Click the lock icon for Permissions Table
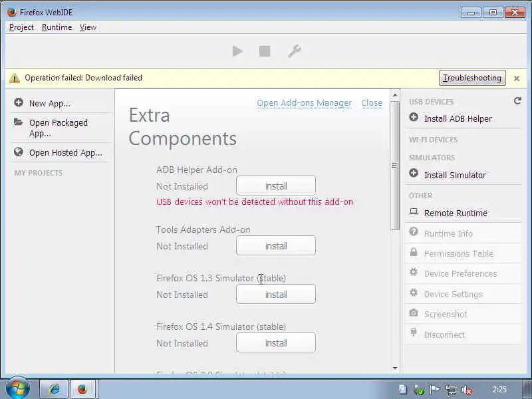Image resolution: width=532 pixels, height=399 pixels. tap(414, 252)
